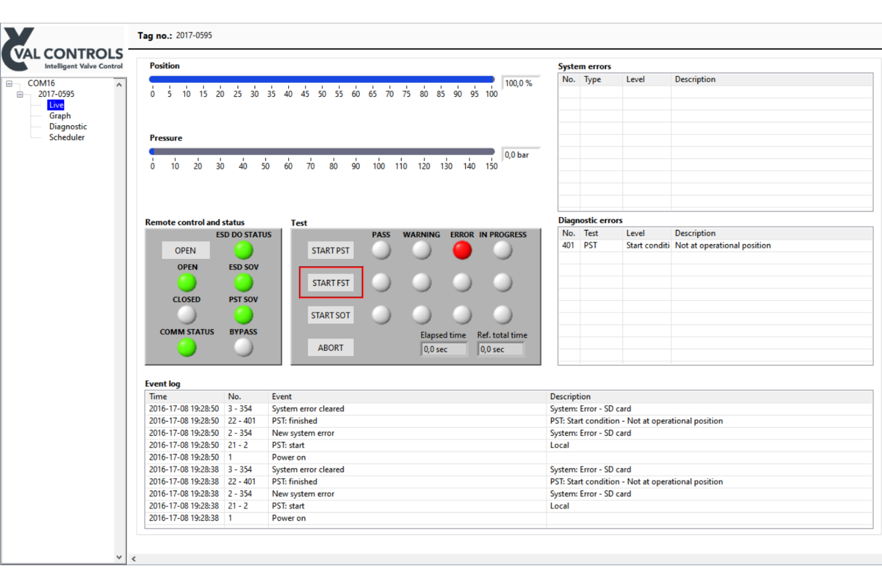
Task: Click the BYPASS grey indicator light
Action: [243, 348]
